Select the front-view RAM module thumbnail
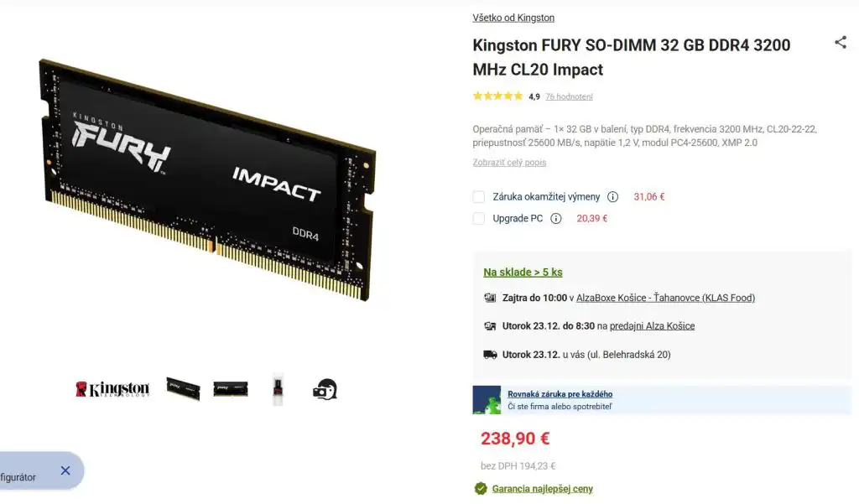 click(x=231, y=389)
